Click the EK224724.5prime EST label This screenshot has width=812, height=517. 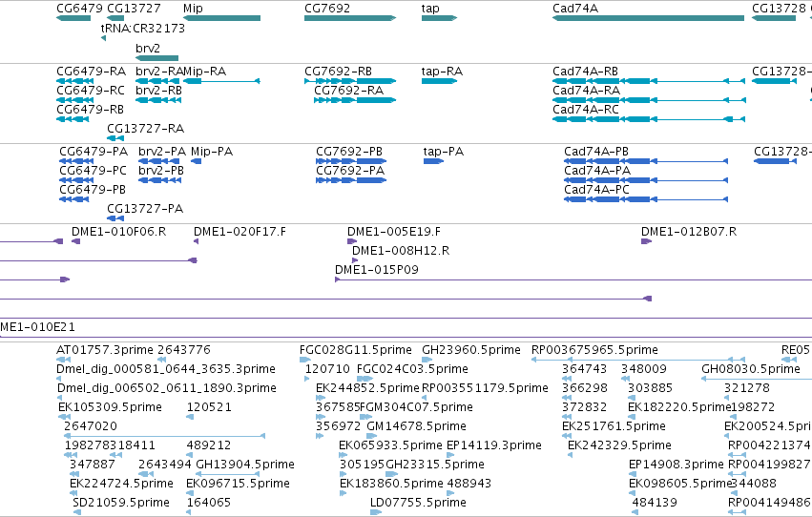tap(121, 484)
